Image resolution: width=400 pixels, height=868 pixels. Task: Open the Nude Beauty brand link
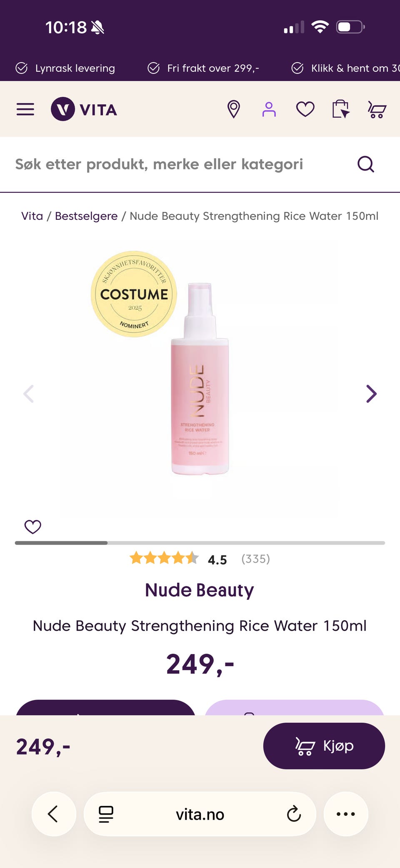tap(200, 590)
